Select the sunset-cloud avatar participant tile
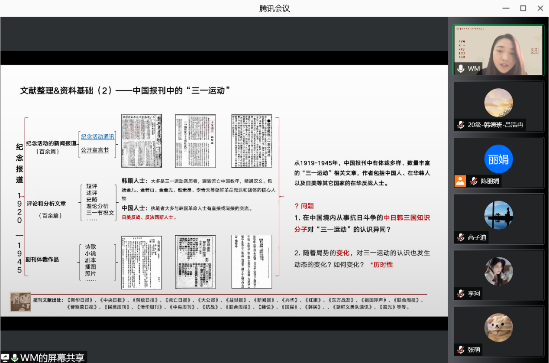Viewport: 549px width, 363px height. coord(499,106)
